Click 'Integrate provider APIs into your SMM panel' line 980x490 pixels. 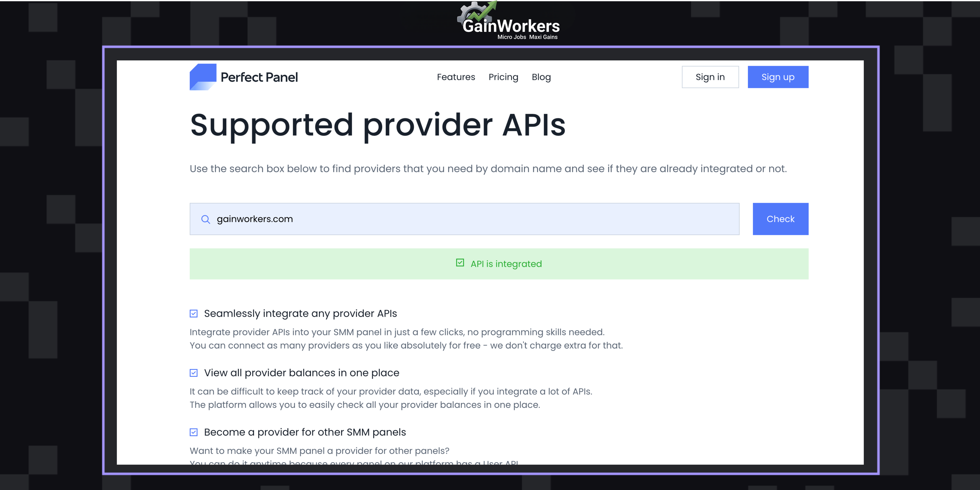(397, 332)
